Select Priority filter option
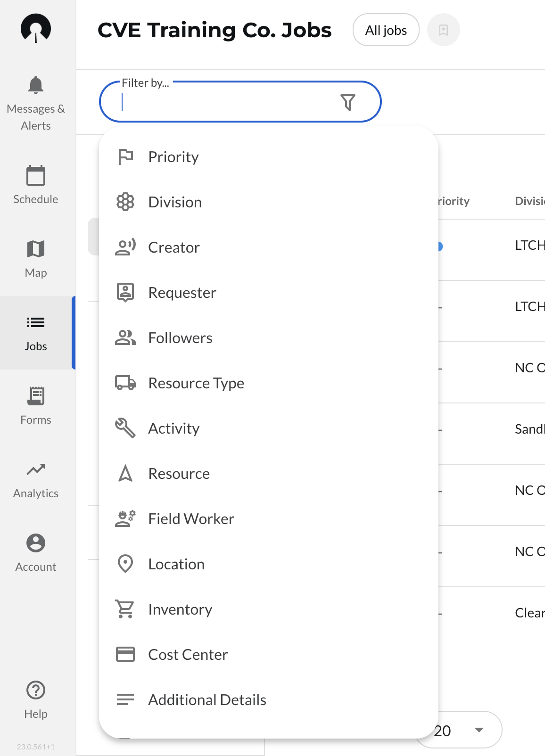Screen dimensions: 545x756 pyautogui.click(x=173, y=157)
